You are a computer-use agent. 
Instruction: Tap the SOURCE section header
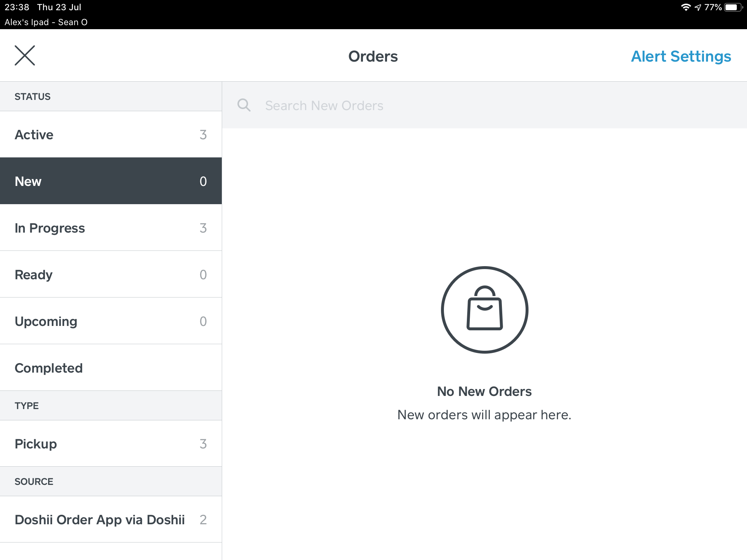pos(111,481)
